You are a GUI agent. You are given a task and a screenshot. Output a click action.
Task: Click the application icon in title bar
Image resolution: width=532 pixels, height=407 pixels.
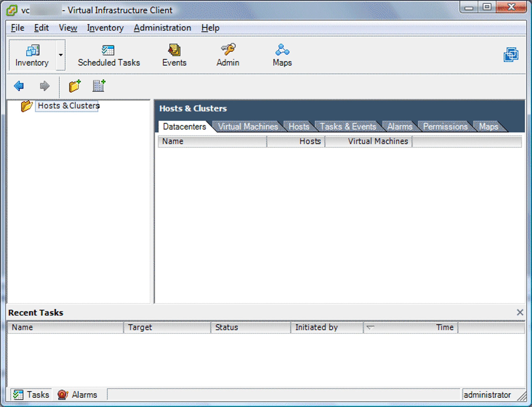click(x=12, y=10)
